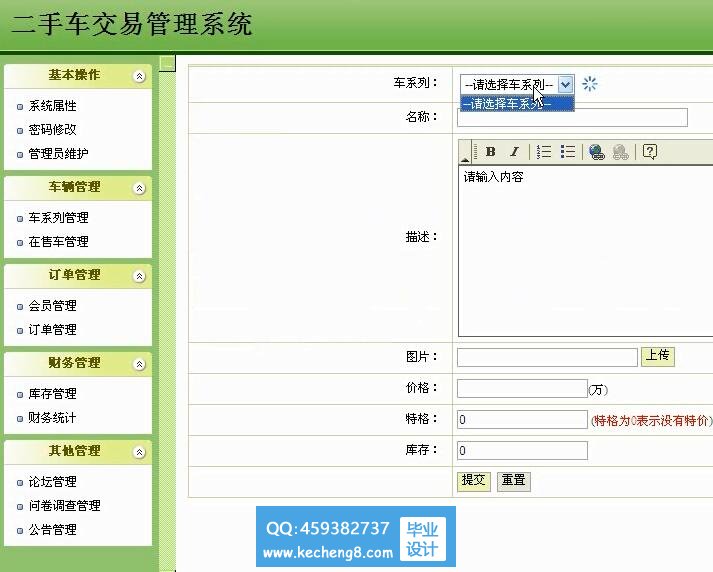Go to 车系列管理
This screenshot has width=713, height=572.
tap(58, 218)
